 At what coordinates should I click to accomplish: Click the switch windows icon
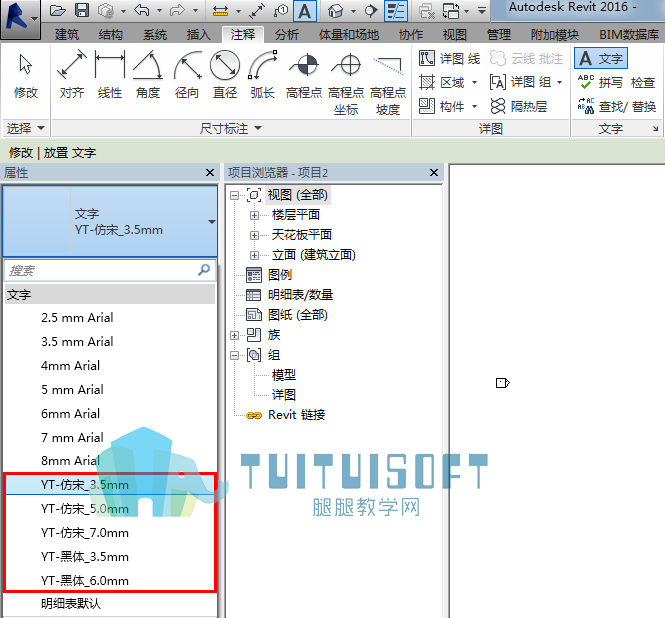point(450,11)
